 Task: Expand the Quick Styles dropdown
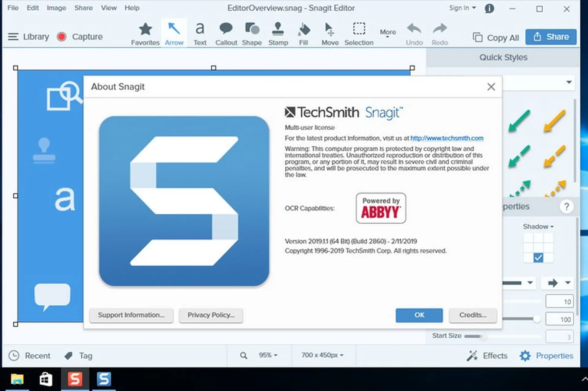(569, 82)
